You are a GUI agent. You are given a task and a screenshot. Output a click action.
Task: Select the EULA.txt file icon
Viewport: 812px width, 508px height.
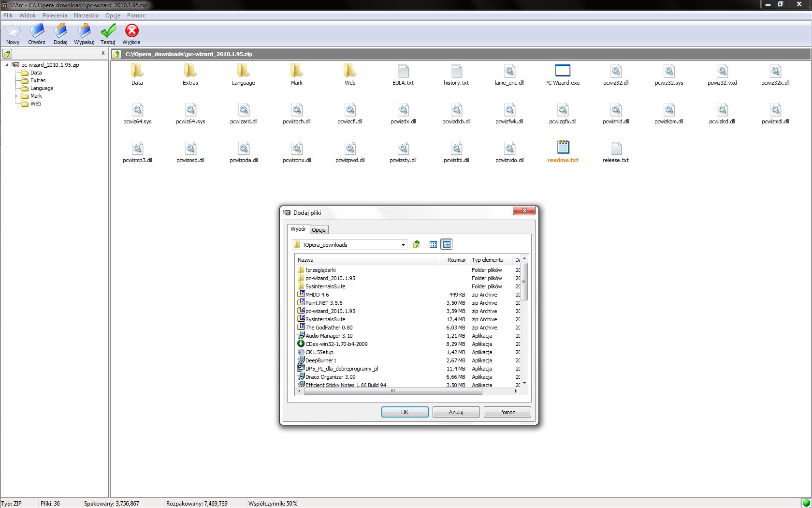pos(403,71)
